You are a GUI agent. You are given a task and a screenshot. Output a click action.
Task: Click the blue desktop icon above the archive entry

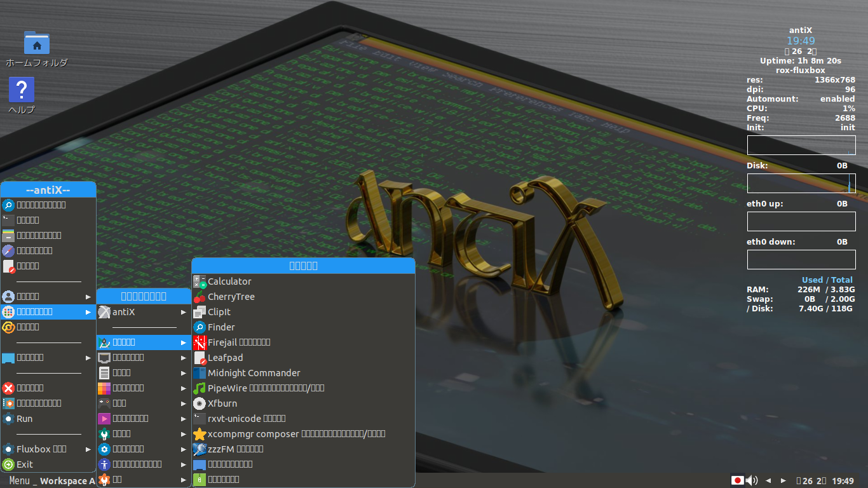(200, 464)
